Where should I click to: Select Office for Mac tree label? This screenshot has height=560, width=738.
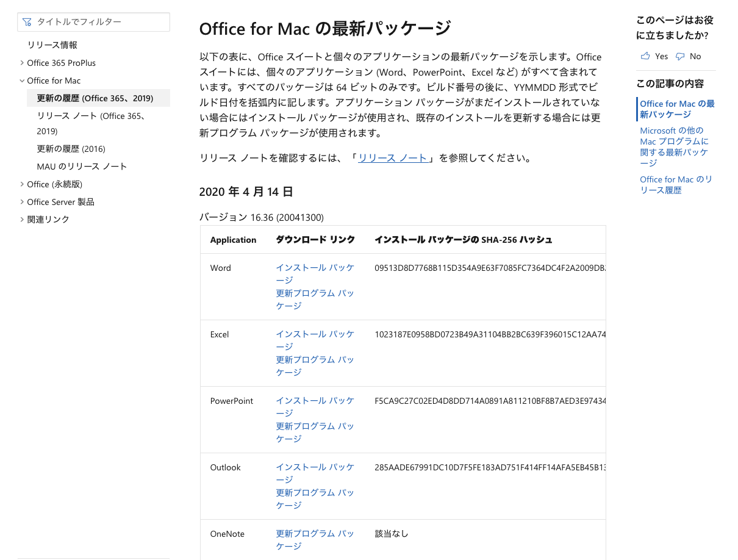click(x=54, y=81)
